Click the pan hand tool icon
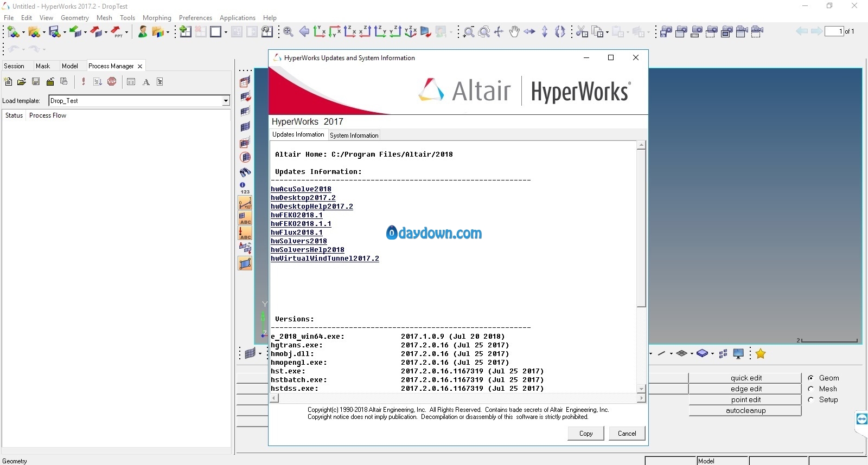 (514, 32)
